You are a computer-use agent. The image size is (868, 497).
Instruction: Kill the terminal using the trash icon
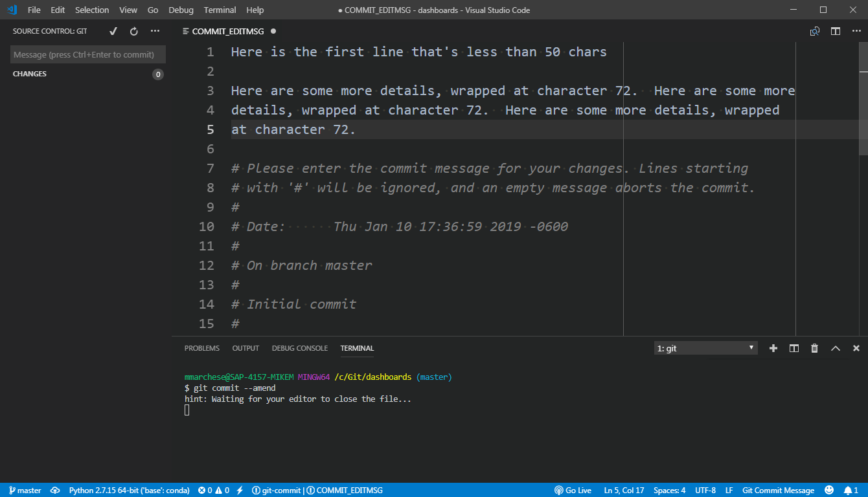coord(814,348)
